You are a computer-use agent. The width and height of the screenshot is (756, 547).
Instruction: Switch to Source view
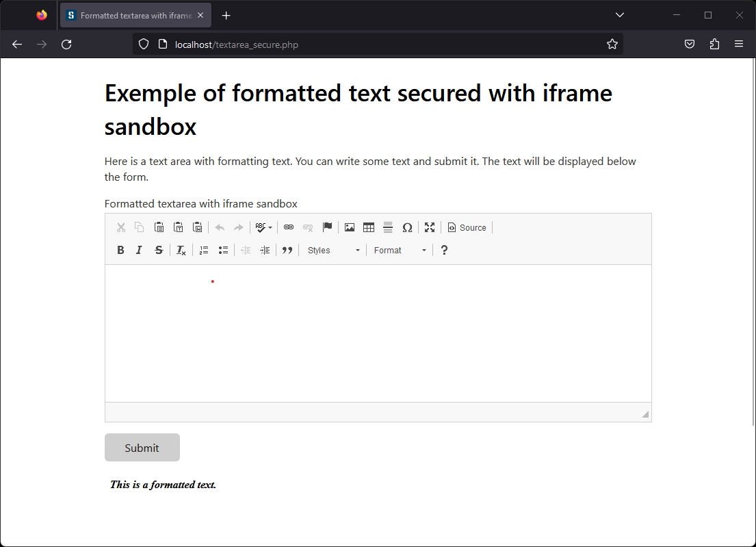(467, 228)
